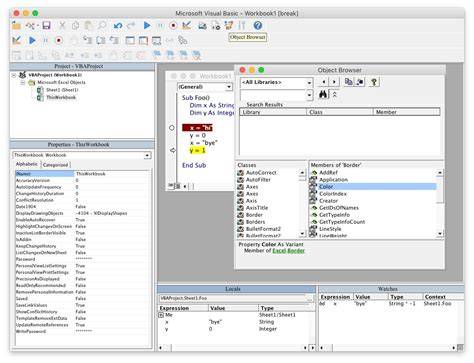Open the Properties Window toolbar icon
Screen dimensions: 474x363
216,25
